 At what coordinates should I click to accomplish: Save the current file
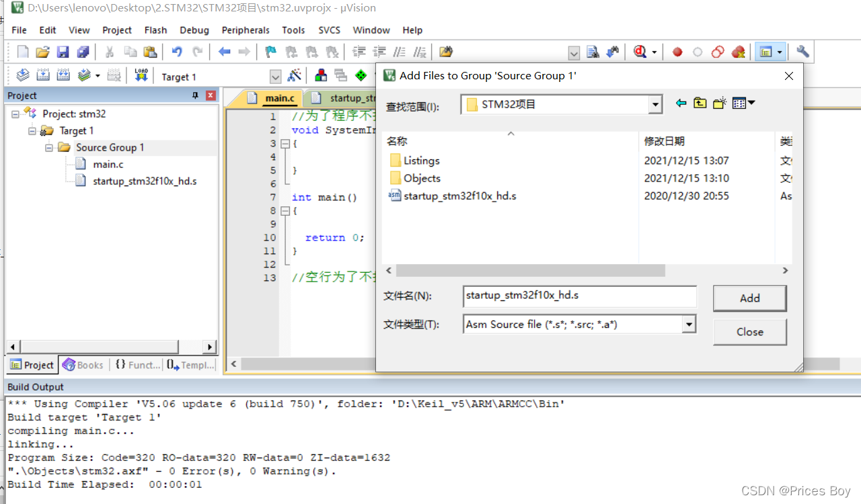pos(63,52)
